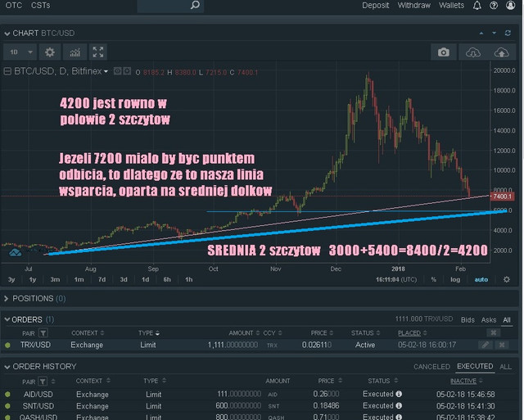Show All orders tab

[x=507, y=320]
